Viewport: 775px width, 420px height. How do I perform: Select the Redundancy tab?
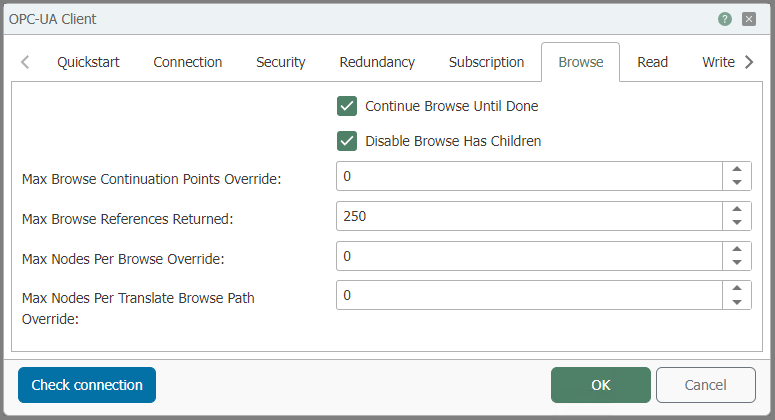377,62
